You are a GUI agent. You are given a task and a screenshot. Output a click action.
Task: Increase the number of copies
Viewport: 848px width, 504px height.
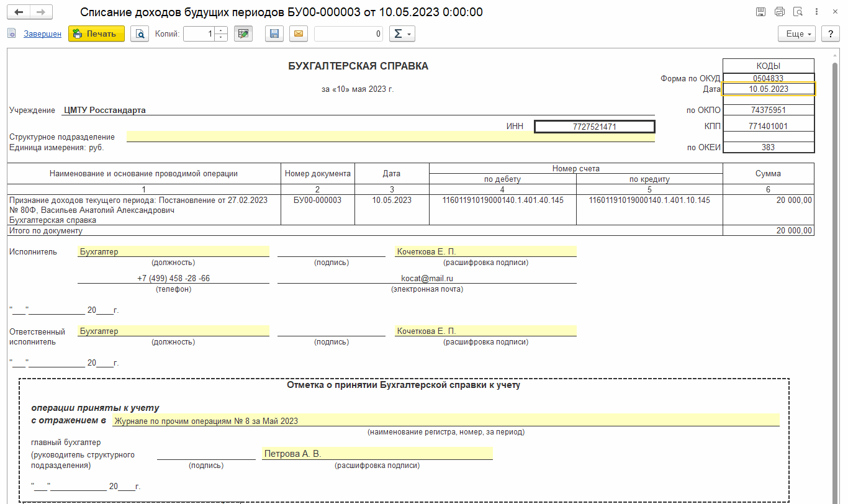[x=221, y=30]
